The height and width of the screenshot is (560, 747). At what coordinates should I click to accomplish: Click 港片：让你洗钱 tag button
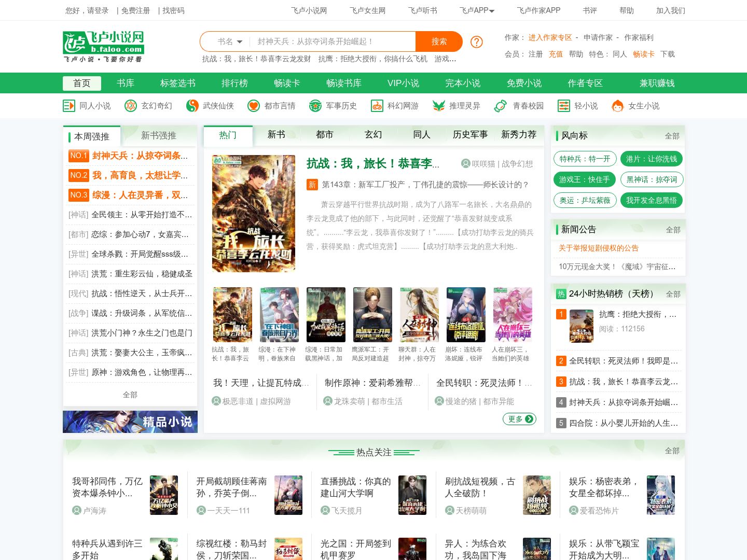[652, 159]
